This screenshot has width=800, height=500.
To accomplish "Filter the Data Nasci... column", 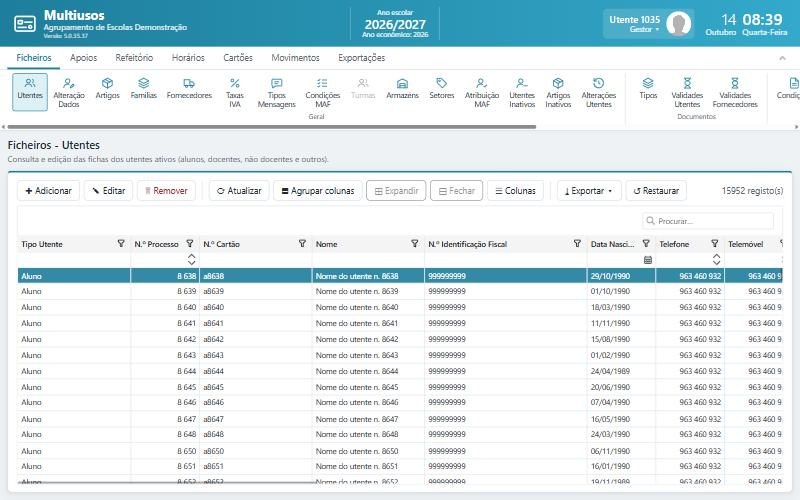I will (646, 243).
